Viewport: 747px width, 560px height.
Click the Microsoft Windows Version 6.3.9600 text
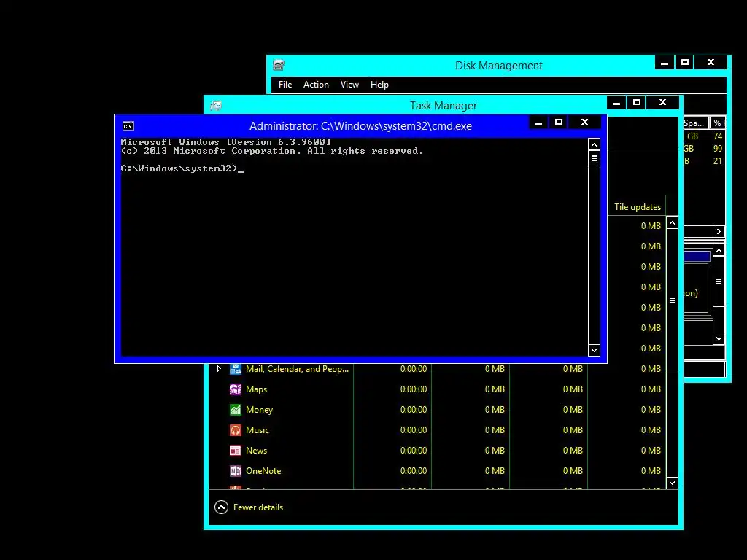[x=226, y=142]
